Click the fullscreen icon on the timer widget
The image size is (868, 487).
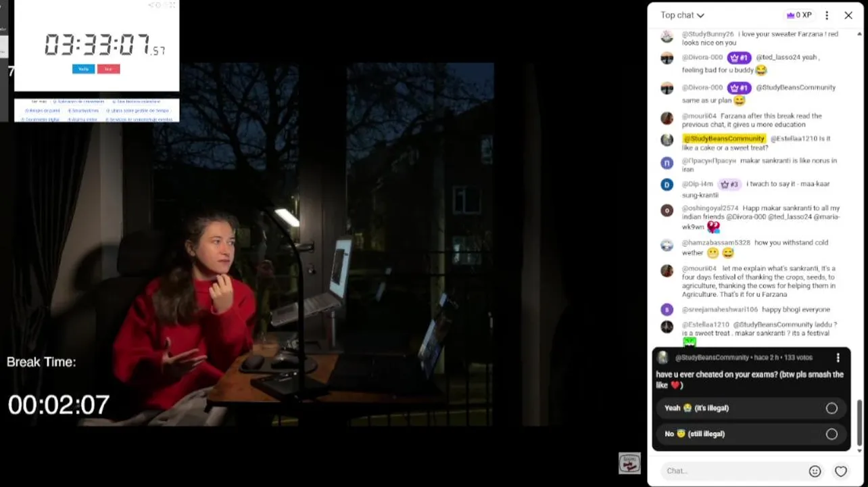(x=172, y=5)
